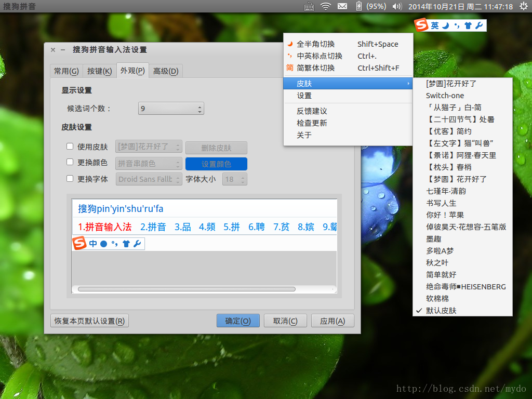
Task: Open 设置 from the context menu
Action: pyautogui.click(x=348, y=96)
